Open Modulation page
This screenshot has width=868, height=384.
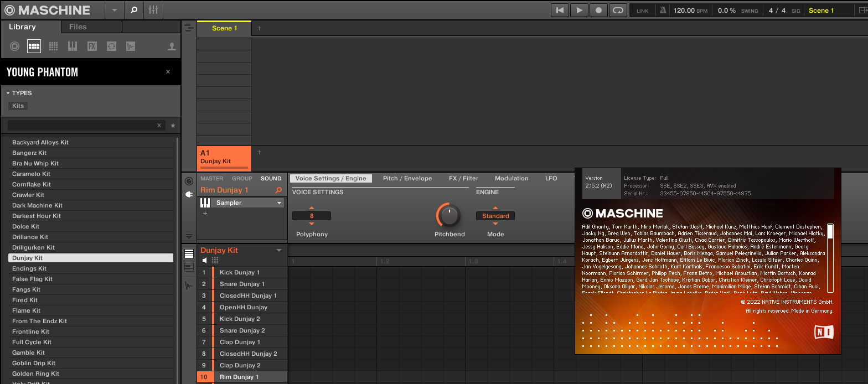(512, 179)
